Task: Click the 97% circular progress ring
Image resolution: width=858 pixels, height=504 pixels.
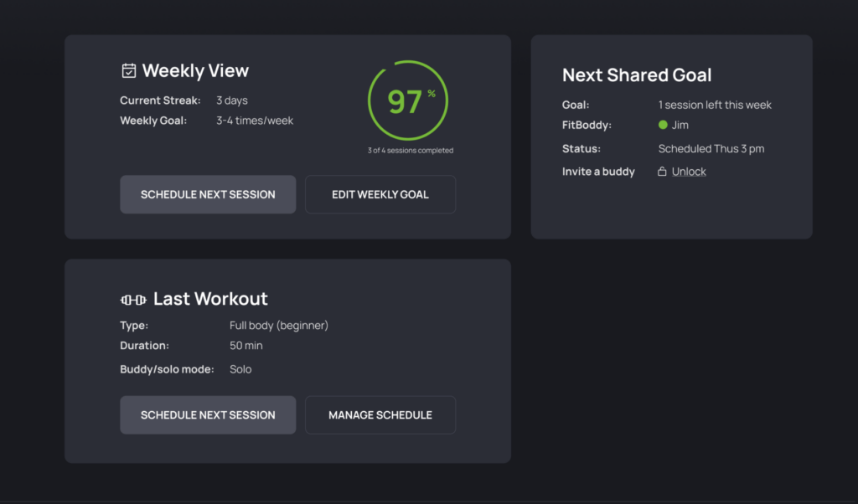Action: [x=408, y=100]
